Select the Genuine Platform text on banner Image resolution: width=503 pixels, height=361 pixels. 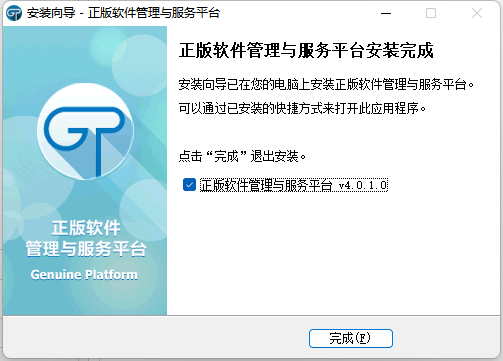[84, 275]
